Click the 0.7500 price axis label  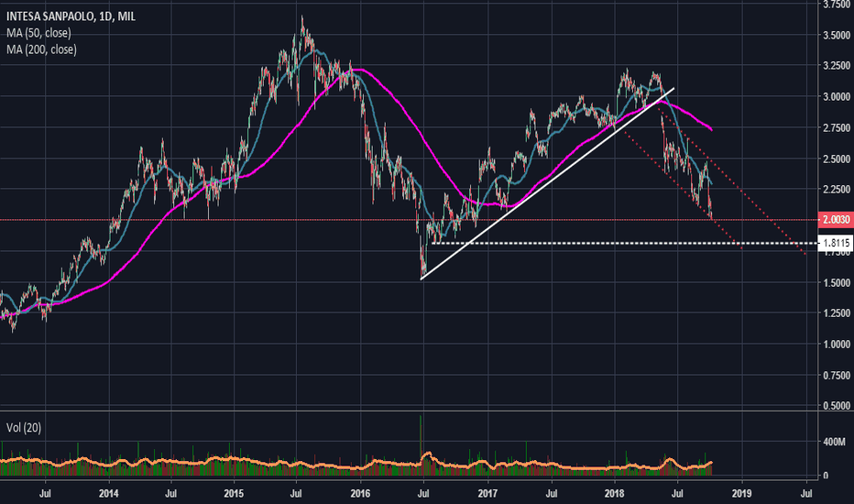pos(837,375)
